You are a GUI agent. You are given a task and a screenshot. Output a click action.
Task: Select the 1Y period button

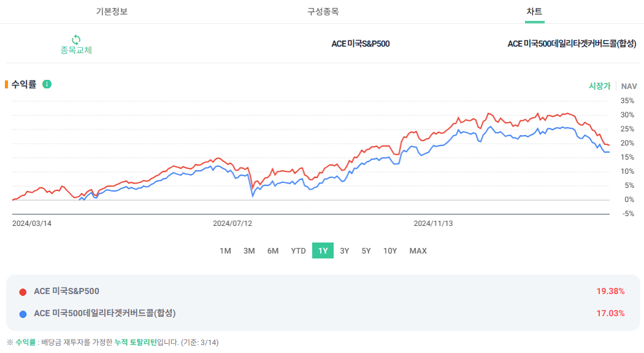323,250
